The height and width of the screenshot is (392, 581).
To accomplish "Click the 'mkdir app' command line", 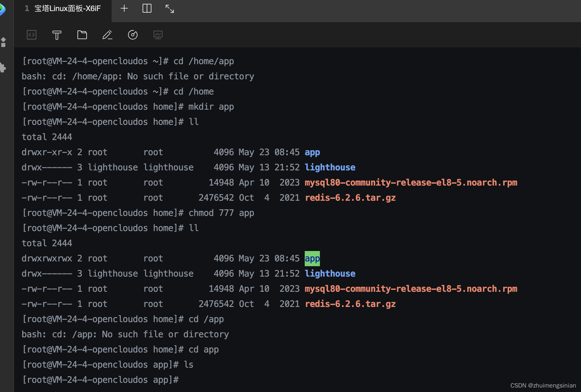I will [x=128, y=107].
